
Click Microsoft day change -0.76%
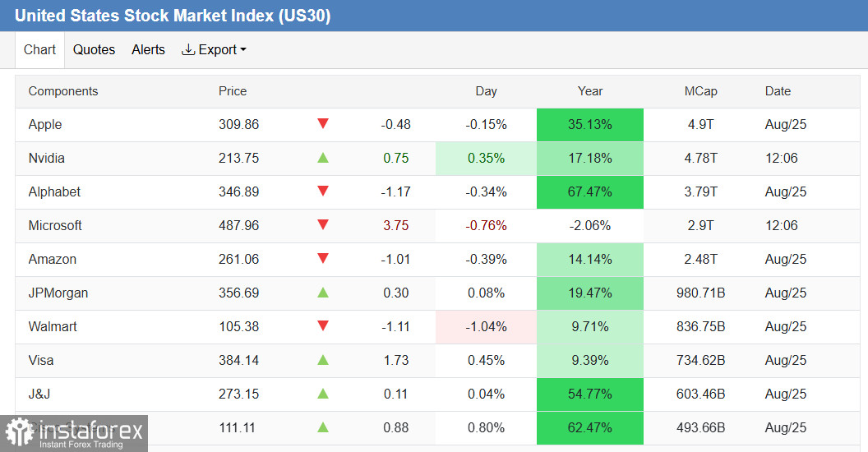(486, 226)
